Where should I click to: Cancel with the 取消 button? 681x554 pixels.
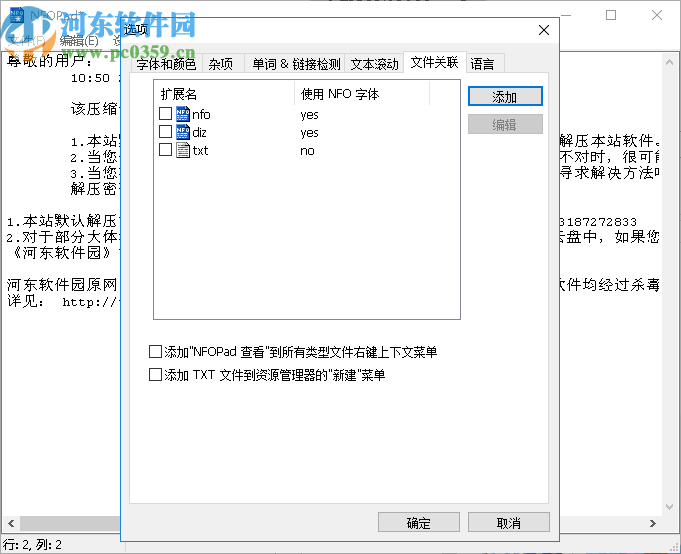(509, 523)
